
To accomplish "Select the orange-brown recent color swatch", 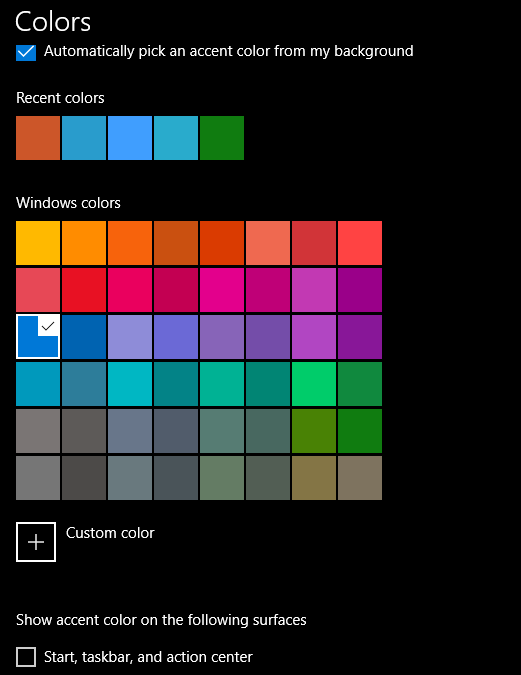I will pos(38,138).
